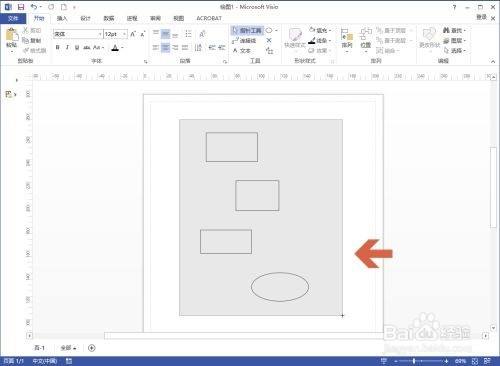
Task: Click the Sign in (登录) link
Action: coord(481,17)
